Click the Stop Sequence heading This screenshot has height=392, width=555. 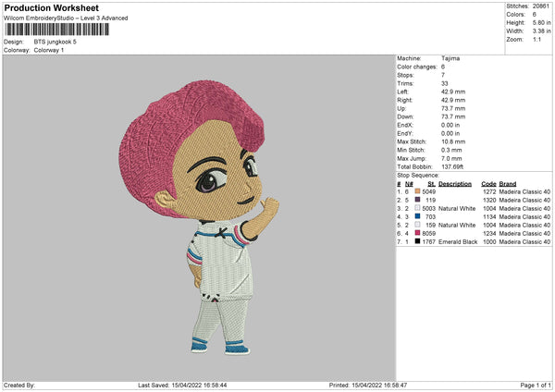point(418,176)
